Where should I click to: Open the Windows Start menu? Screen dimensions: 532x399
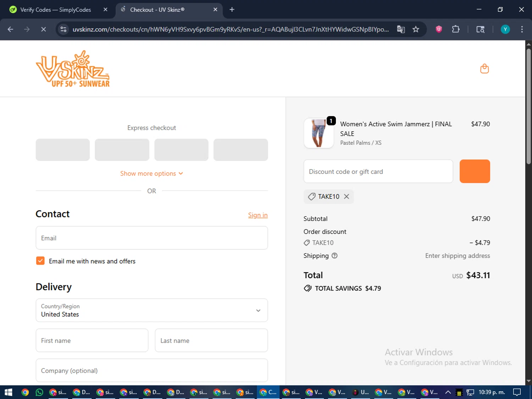[x=9, y=392]
